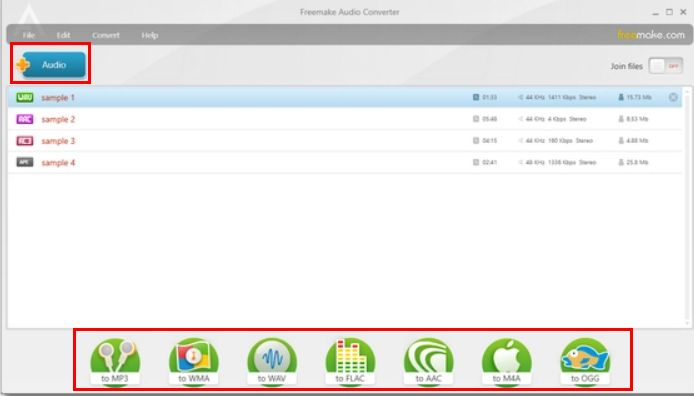Select the to WAV converter icon
Image resolution: width=694 pixels, height=396 pixels.
pyautogui.click(x=272, y=362)
